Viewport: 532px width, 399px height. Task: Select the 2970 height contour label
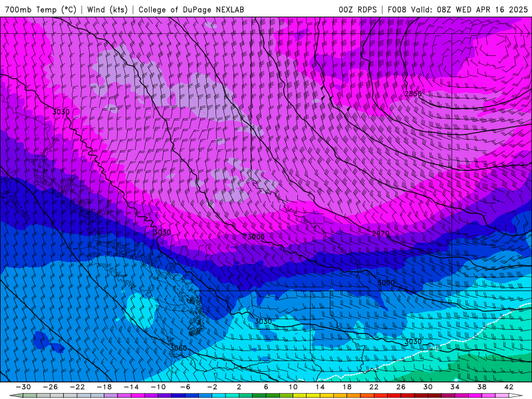click(380, 233)
